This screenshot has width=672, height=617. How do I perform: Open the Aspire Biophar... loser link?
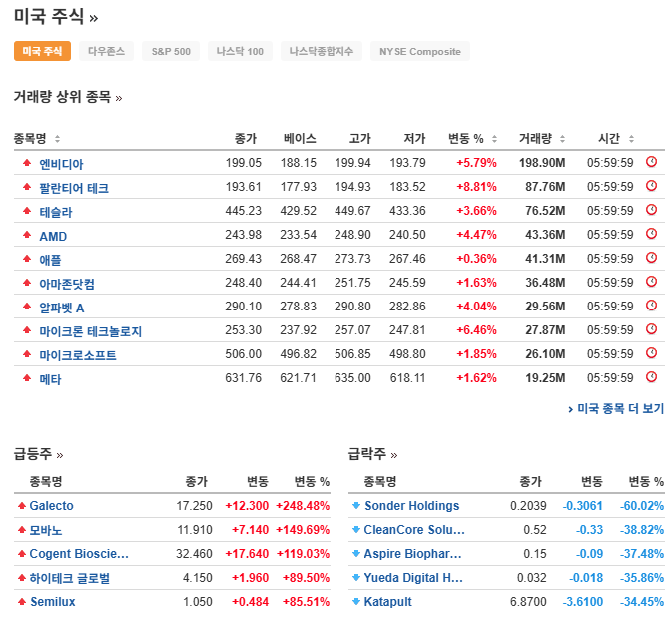coord(413,554)
